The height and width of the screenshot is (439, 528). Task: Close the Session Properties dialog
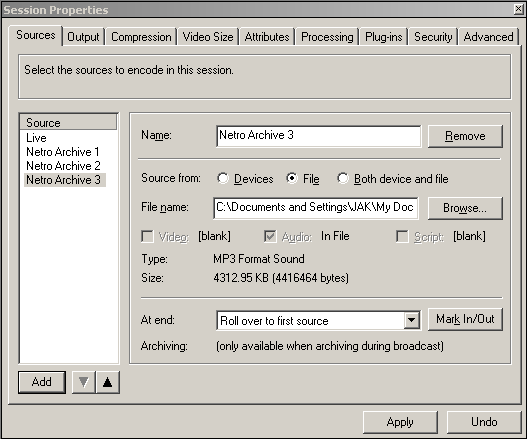point(519,9)
